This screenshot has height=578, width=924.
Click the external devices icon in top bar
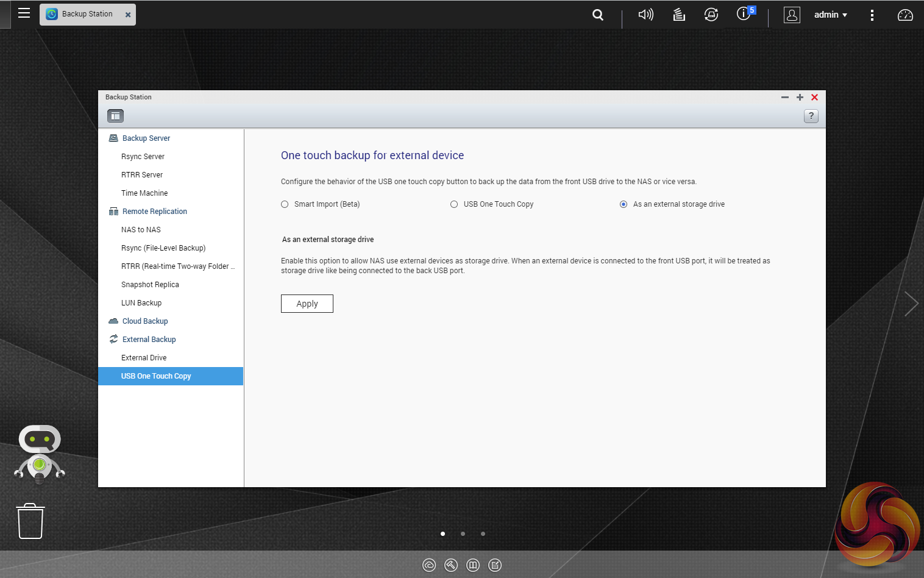click(x=711, y=15)
